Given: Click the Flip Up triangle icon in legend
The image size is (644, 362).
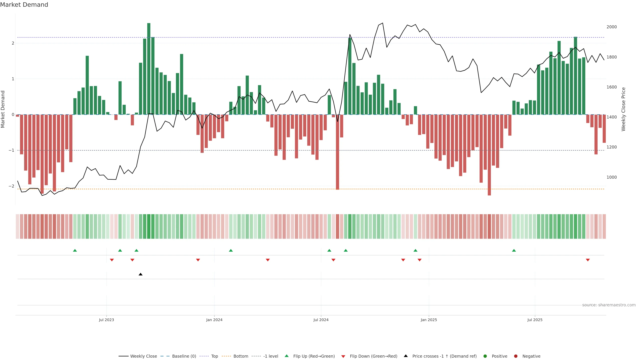Looking at the screenshot, I should pos(286,356).
